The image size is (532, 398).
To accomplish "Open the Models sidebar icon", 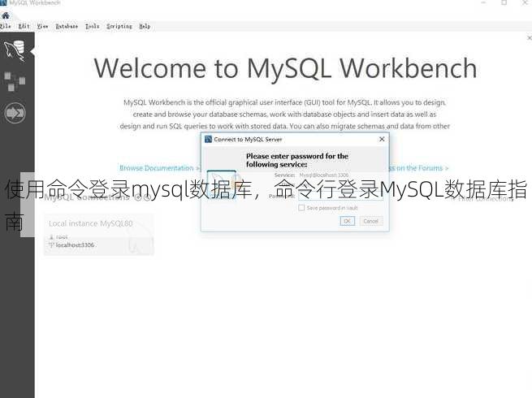I will [15, 80].
